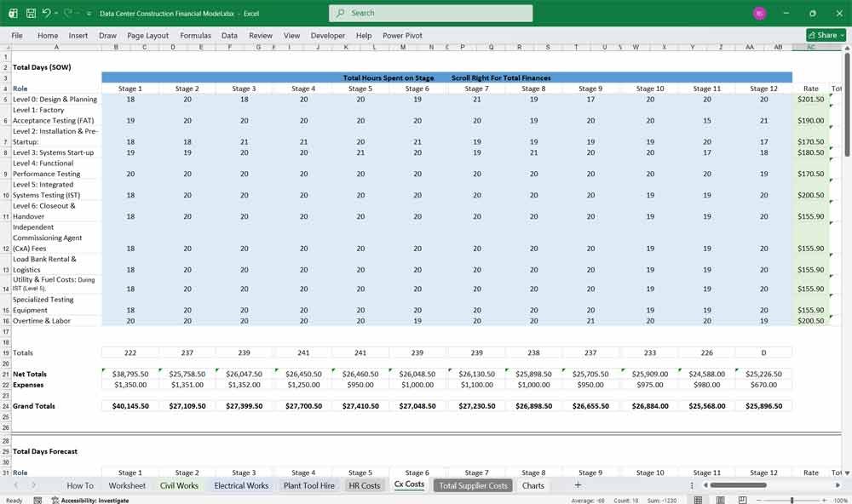Image resolution: width=852 pixels, height=504 pixels.
Task: Select the Civil Works sheet tab
Action: click(x=179, y=485)
